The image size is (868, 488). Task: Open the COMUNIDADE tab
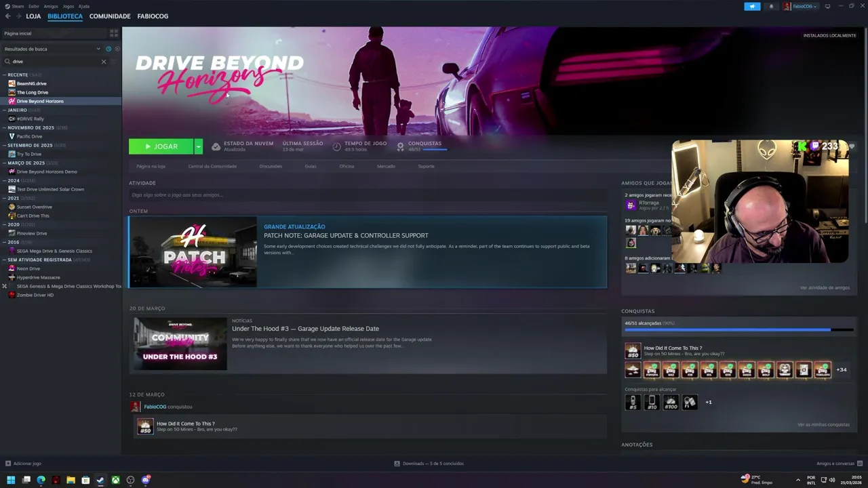[110, 16]
